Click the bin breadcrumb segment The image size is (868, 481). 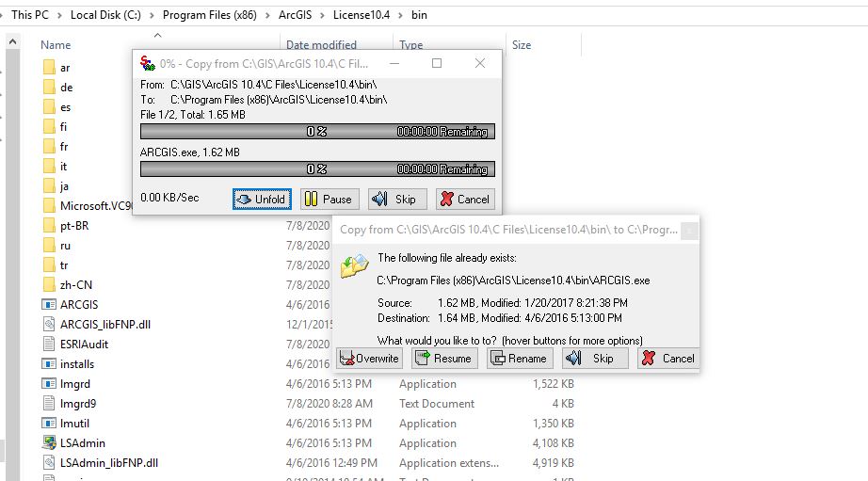419,15
